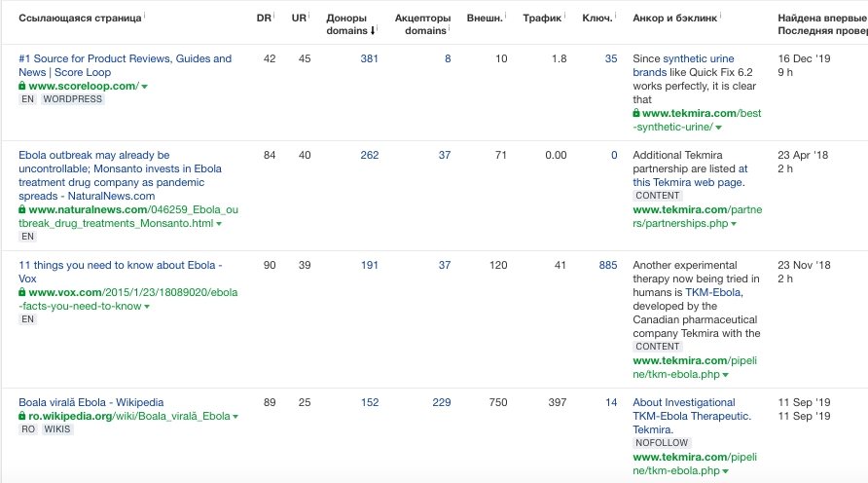Open the www.scoreloop.com URL
Viewport: 868px width, 483px height.
tap(84, 86)
